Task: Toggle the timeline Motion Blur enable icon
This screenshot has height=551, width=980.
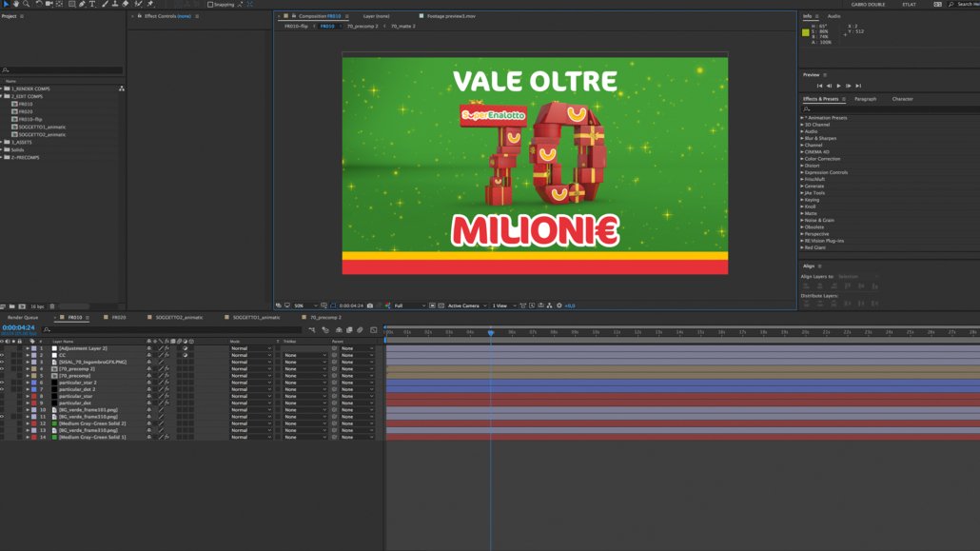Action: click(360, 329)
